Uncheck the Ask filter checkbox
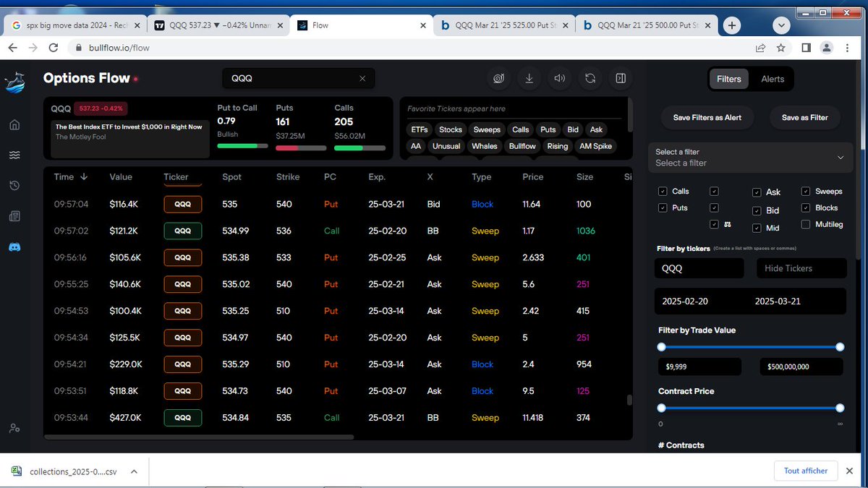 coord(757,192)
